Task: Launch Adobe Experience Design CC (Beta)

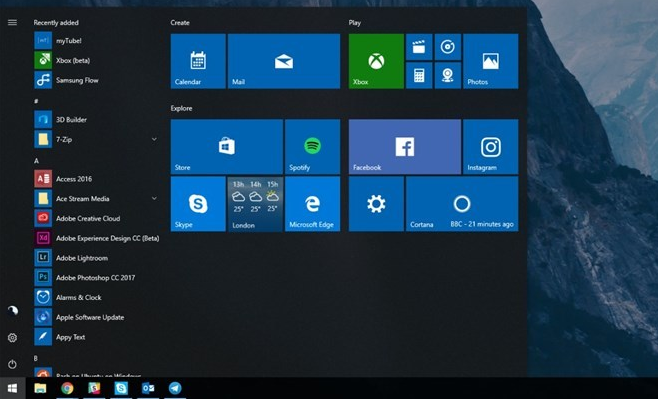Action: (97, 238)
